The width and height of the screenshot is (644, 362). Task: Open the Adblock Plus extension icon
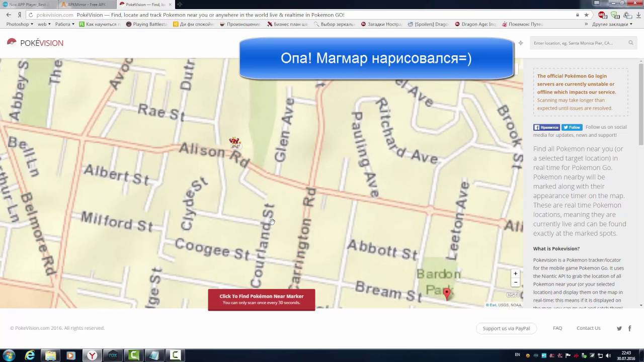[602, 15]
